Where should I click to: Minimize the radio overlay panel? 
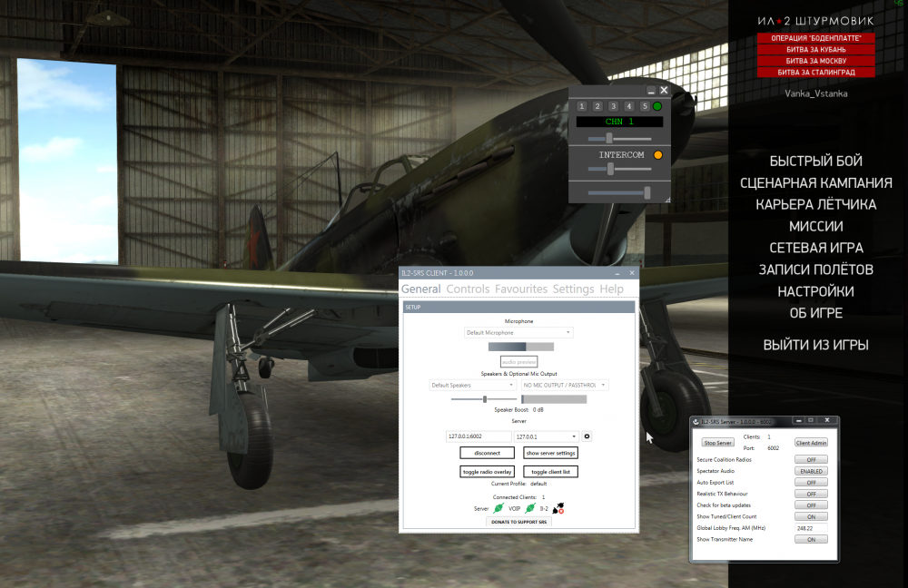pyautogui.click(x=651, y=90)
